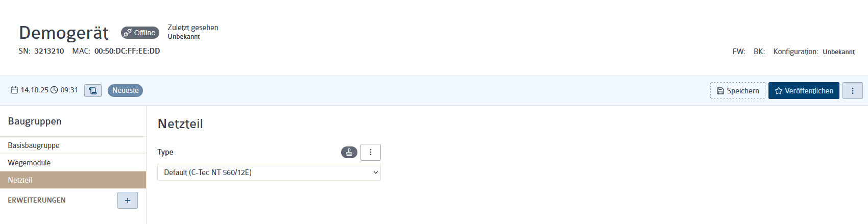The height and width of the screenshot is (224, 868).
Task: Click the stamp badge beside Type
Action: pos(349,152)
